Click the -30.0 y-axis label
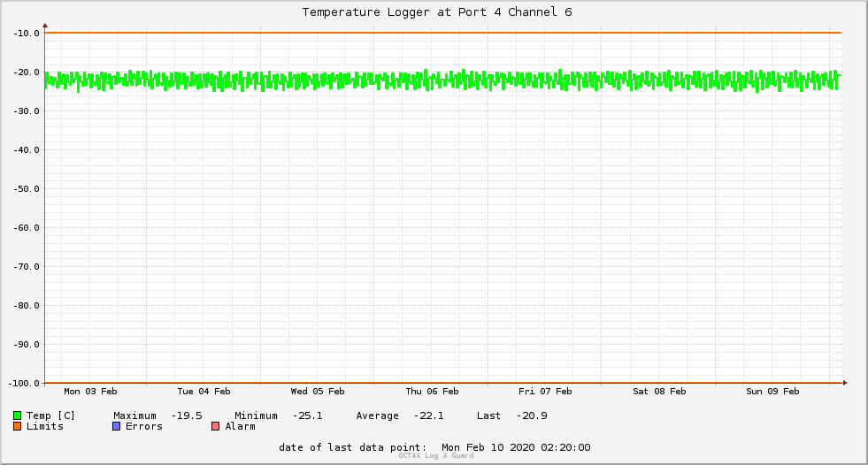Screen dimensions: 868x465 point(27,111)
